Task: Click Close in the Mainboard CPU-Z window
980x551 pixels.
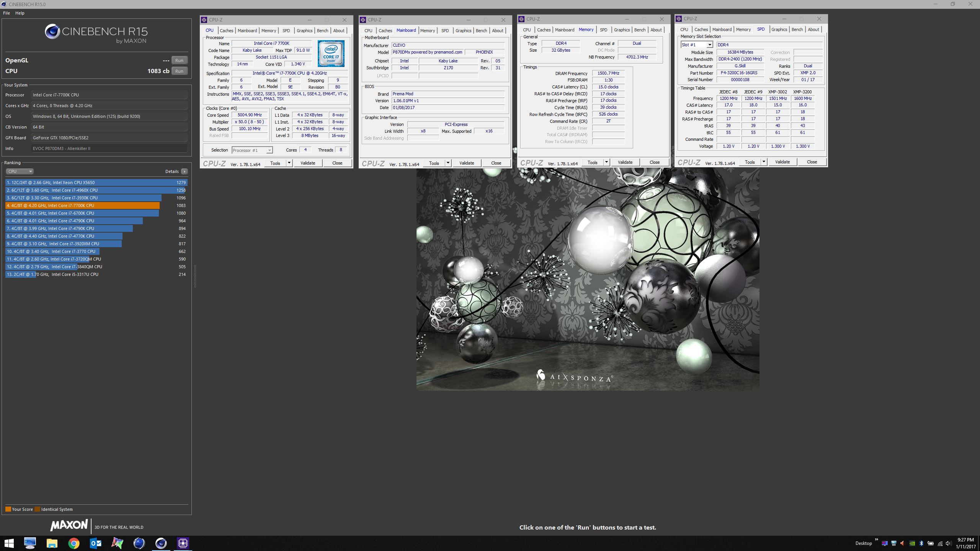Action: point(496,163)
